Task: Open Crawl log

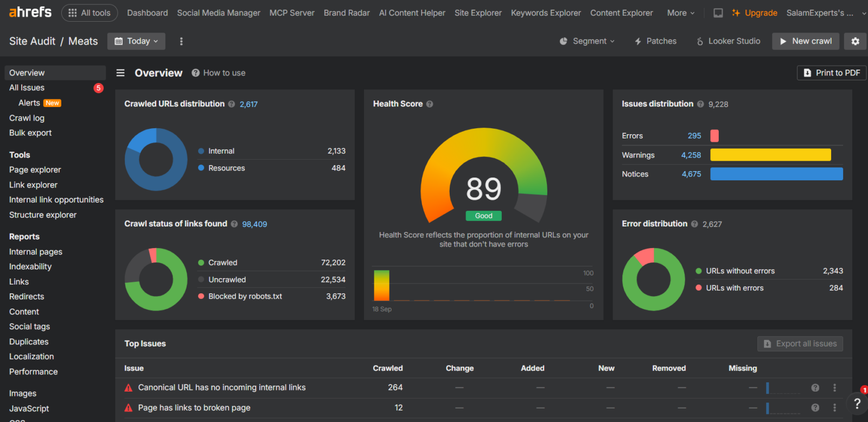Action: point(27,118)
